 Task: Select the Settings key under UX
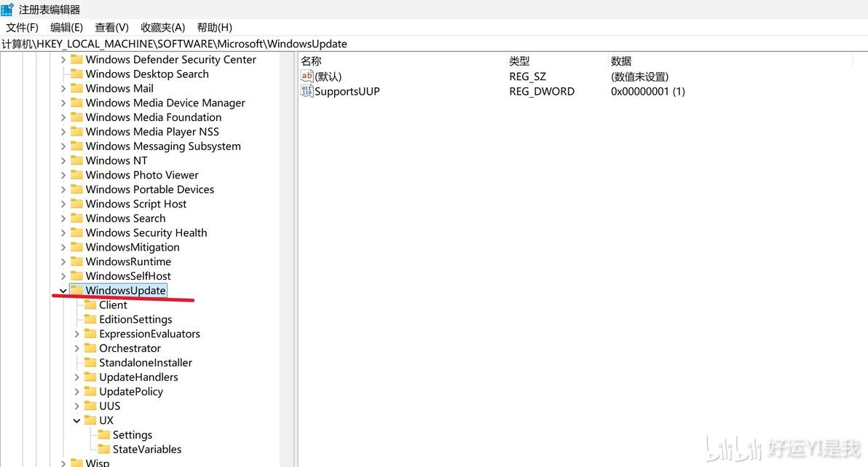coord(133,435)
